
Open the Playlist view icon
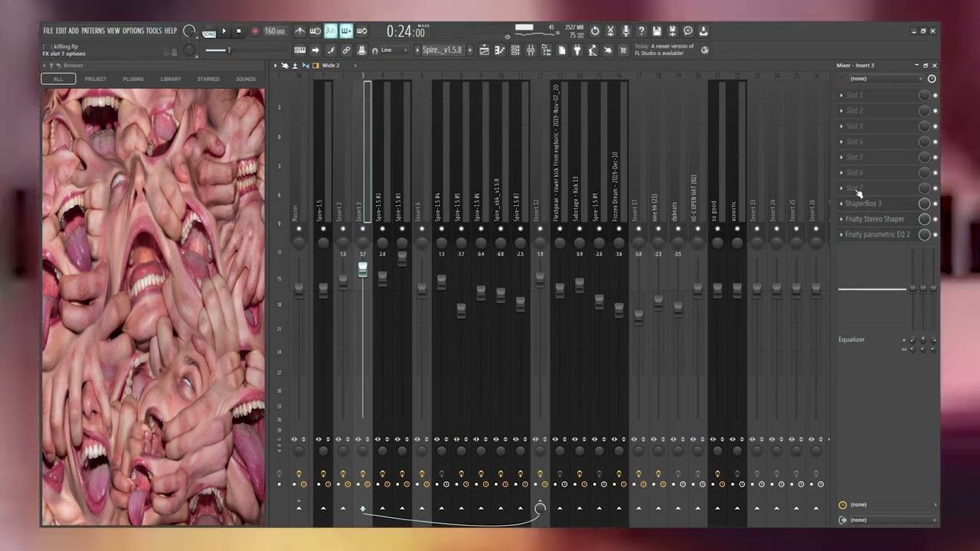(x=484, y=50)
